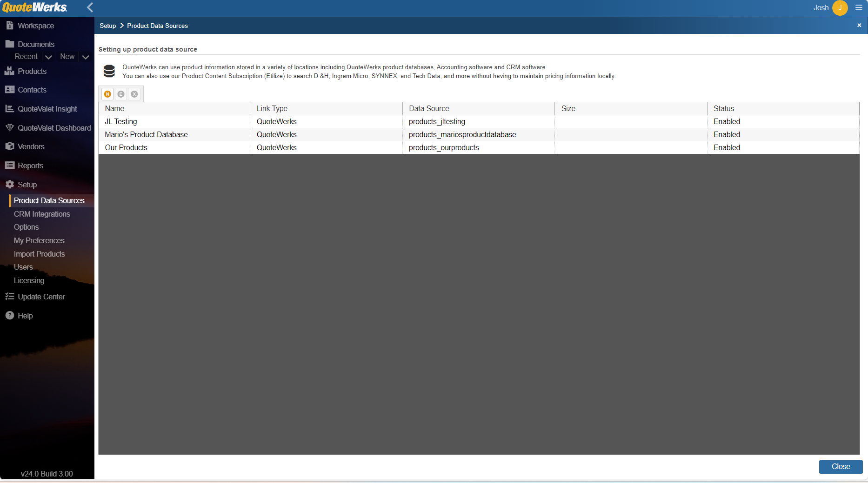Open Vendors in the sidebar
This screenshot has height=483, width=868.
click(x=31, y=146)
